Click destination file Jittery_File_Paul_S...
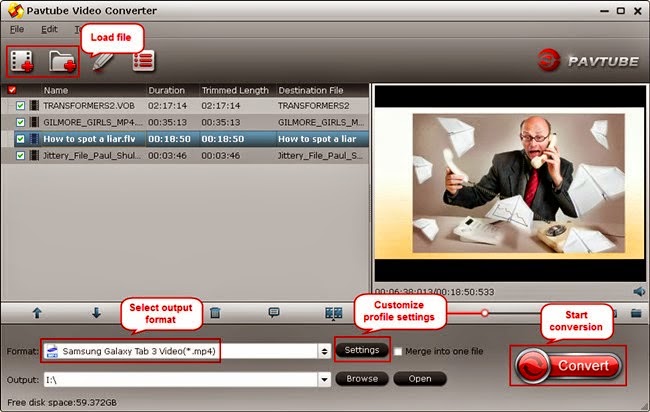Image resolution: width=650 pixels, height=412 pixels. pyautogui.click(x=320, y=155)
